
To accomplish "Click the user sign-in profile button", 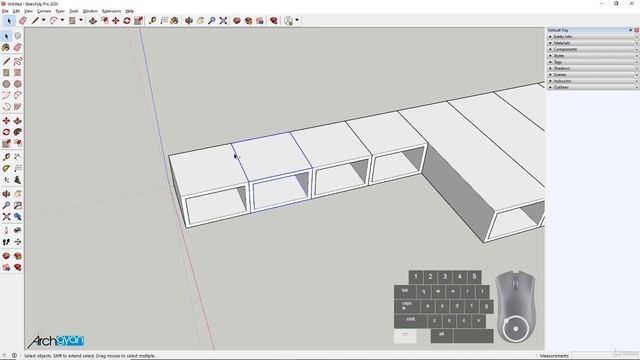I will pos(289,20).
